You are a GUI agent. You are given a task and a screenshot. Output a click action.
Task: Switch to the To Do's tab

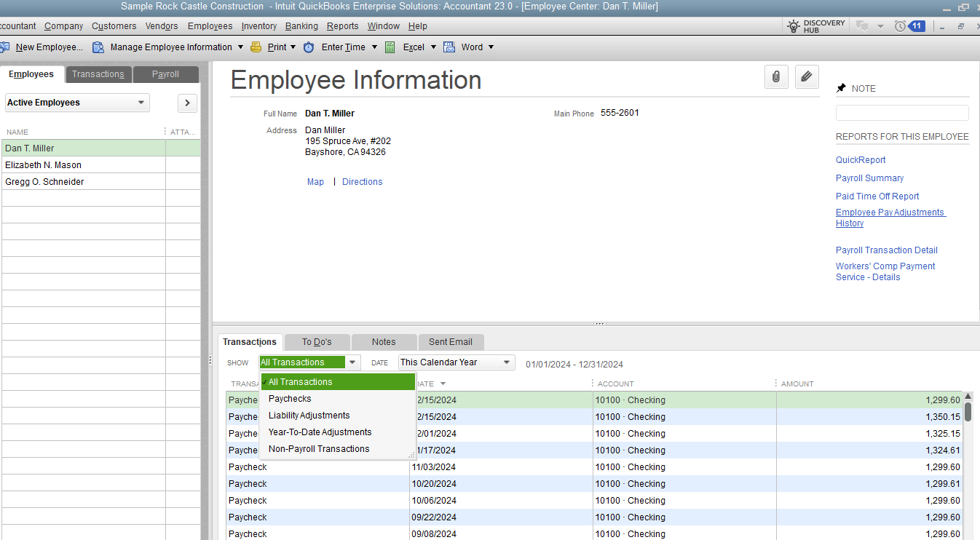pyautogui.click(x=317, y=342)
